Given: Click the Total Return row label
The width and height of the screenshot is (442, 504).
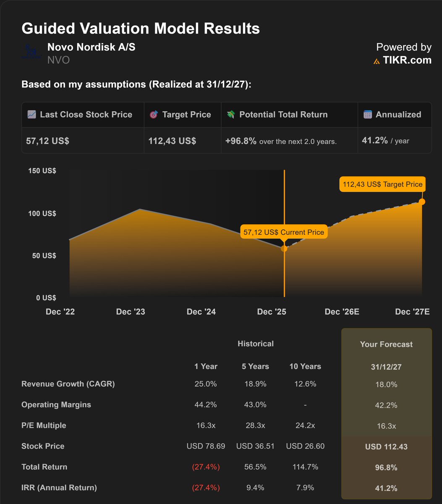Looking at the screenshot, I should pos(44,467).
